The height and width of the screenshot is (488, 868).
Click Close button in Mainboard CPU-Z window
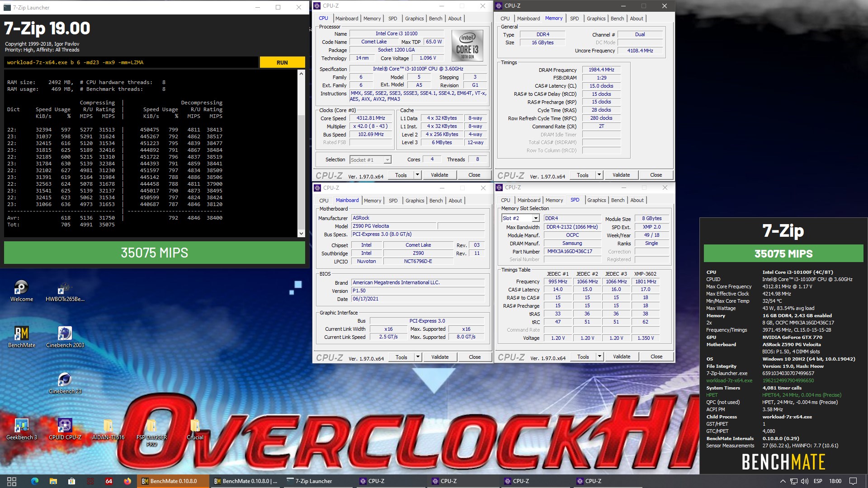(475, 357)
